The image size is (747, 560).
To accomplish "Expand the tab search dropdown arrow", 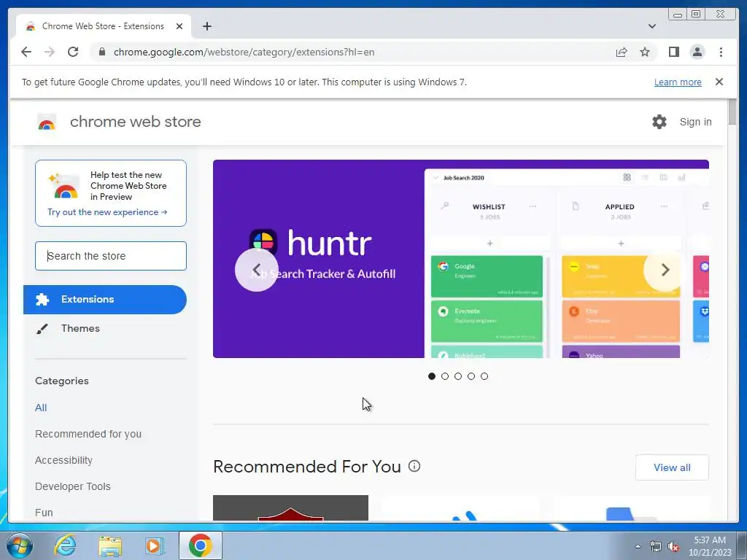I will coord(651,26).
